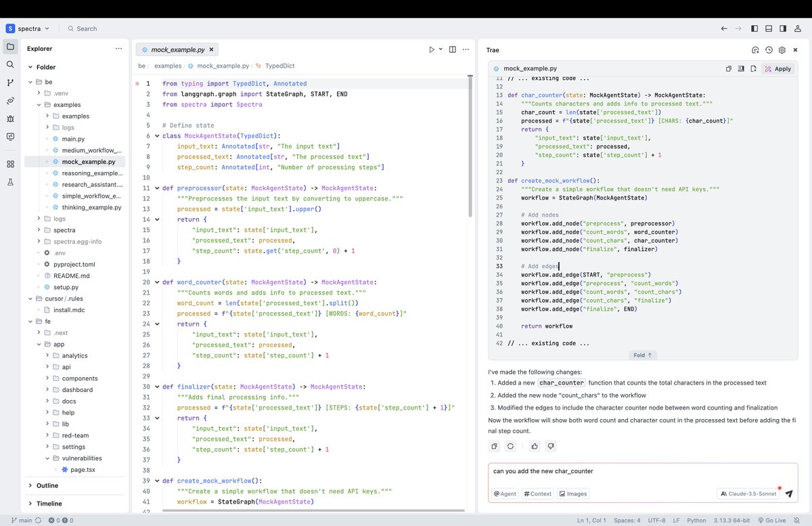This screenshot has width=812, height=526.
Task: Start a new Trae chat
Action: (755, 50)
